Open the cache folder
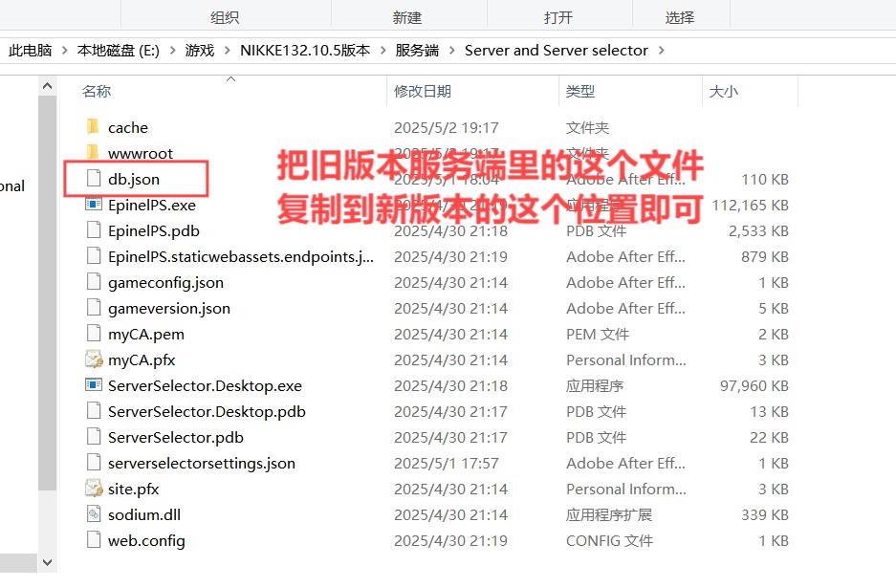The height and width of the screenshot is (588, 896). [127, 126]
